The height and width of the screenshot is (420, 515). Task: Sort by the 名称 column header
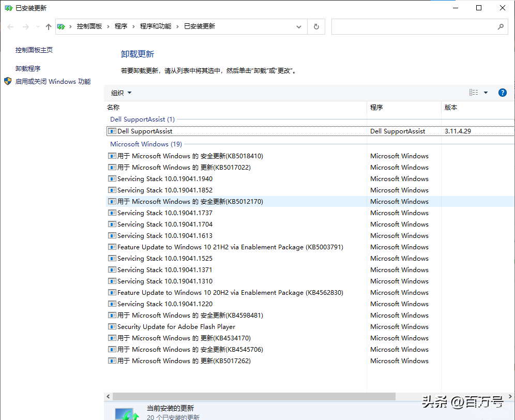click(x=113, y=108)
